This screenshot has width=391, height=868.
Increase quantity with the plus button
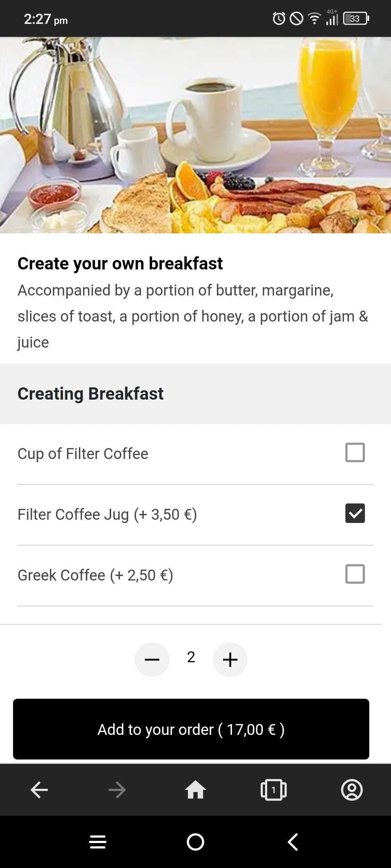pos(230,659)
